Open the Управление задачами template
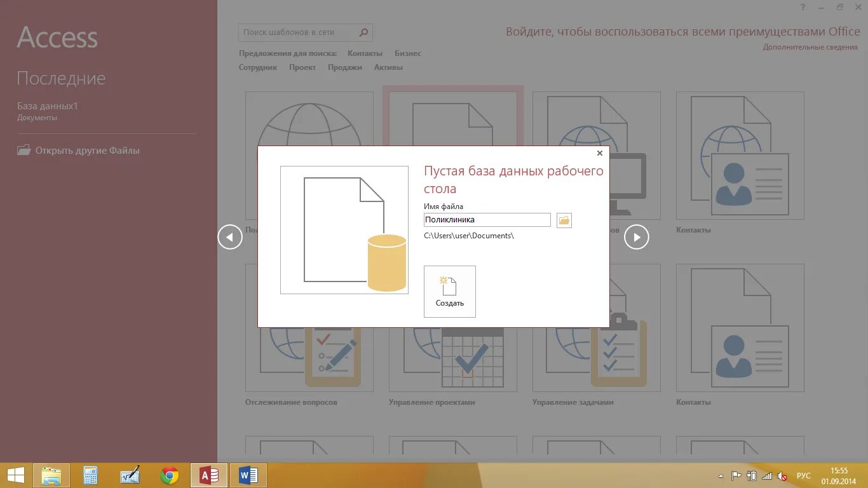 click(597, 328)
